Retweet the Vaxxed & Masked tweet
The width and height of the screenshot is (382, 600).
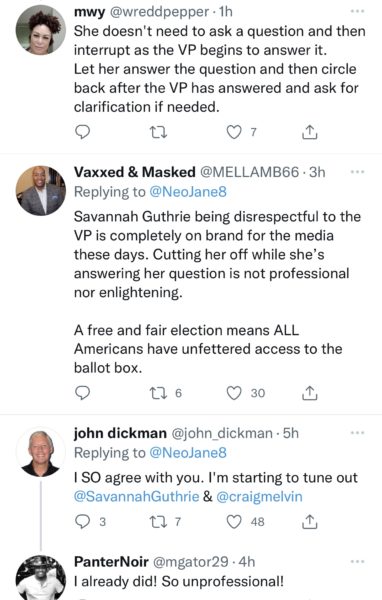pos(158,393)
